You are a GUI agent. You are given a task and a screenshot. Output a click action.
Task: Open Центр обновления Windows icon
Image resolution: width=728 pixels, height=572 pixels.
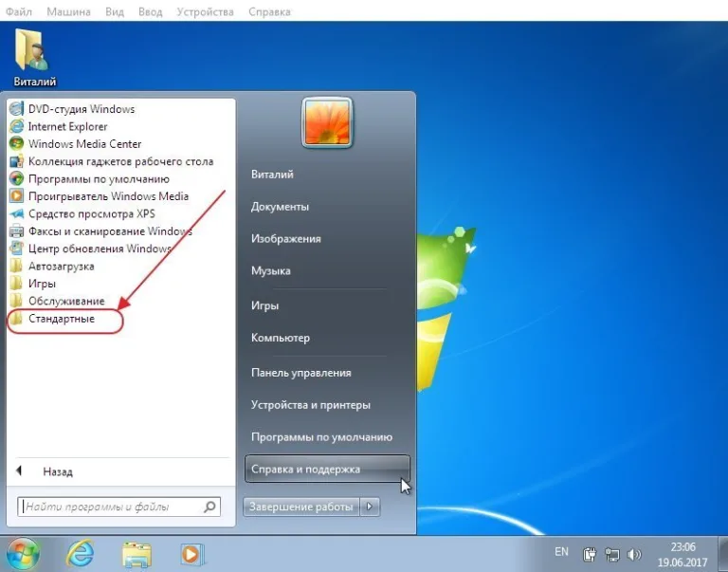[16, 249]
